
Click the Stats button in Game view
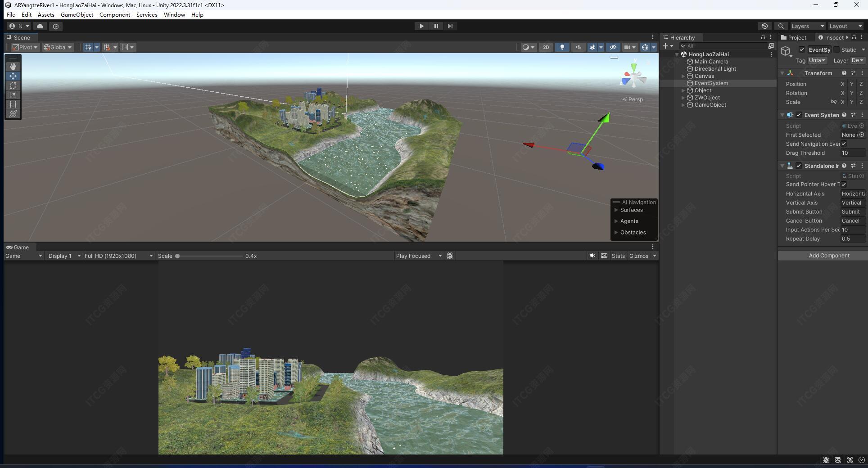(618, 256)
